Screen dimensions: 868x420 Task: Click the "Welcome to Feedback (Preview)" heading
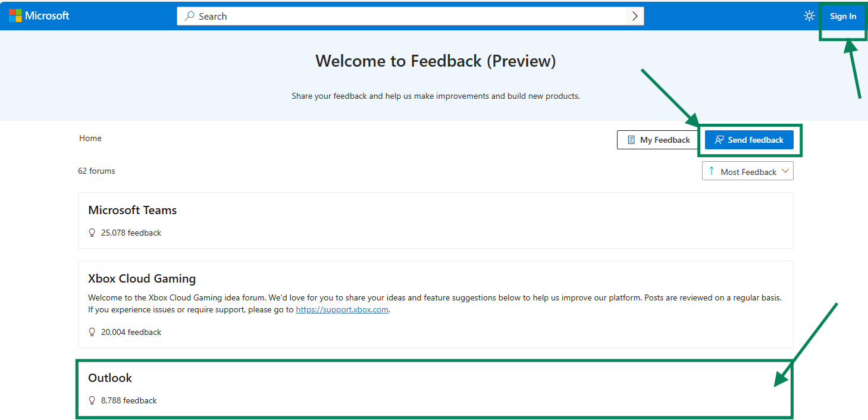(435, 61)
